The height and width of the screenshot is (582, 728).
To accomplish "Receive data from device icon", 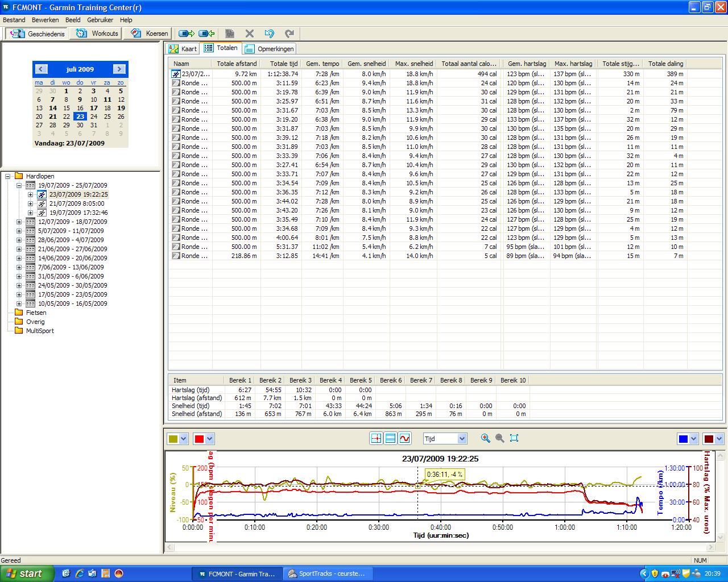I will click(206, 34).
